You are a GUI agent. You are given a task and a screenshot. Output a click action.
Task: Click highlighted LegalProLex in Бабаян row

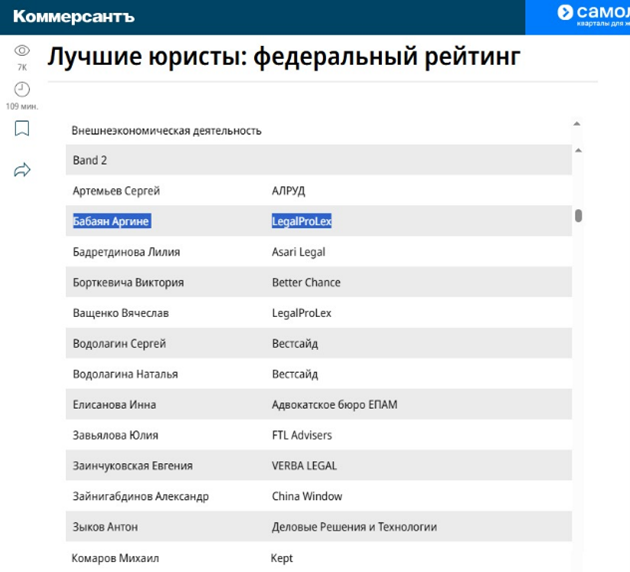click(302, 221)
